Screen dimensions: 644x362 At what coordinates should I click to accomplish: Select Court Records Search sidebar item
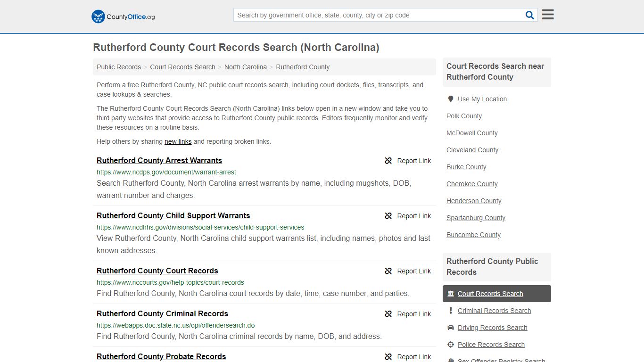tap(497, 294)
